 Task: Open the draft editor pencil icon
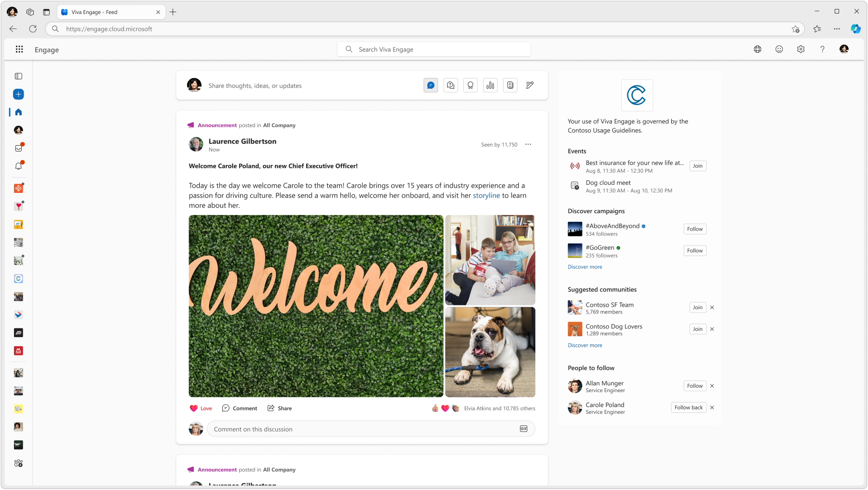click(x=530, y=85)
